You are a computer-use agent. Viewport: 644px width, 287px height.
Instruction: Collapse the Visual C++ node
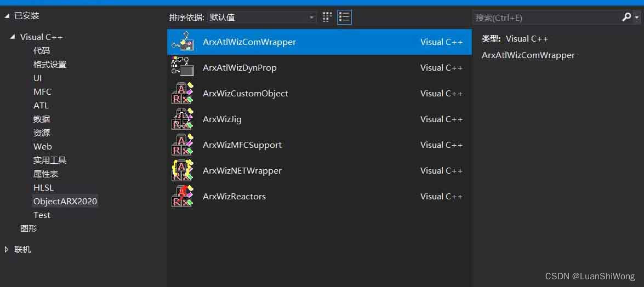click(x=13, y=37)
